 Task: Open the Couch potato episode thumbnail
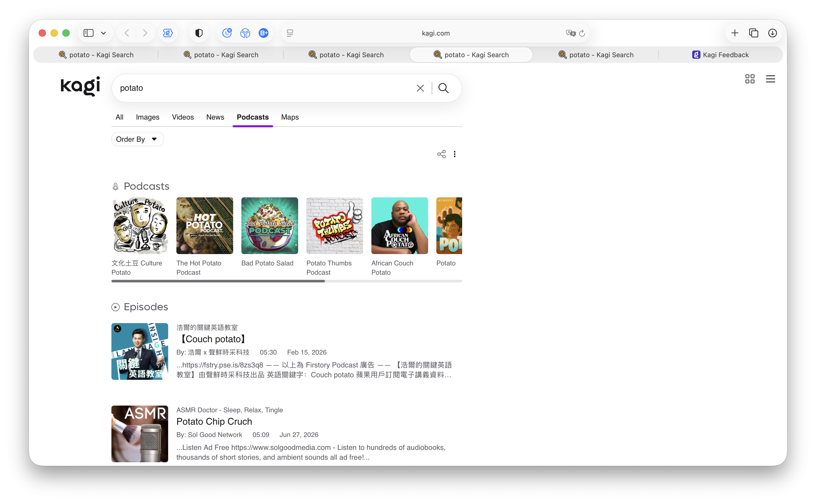[x=140, y=351]
